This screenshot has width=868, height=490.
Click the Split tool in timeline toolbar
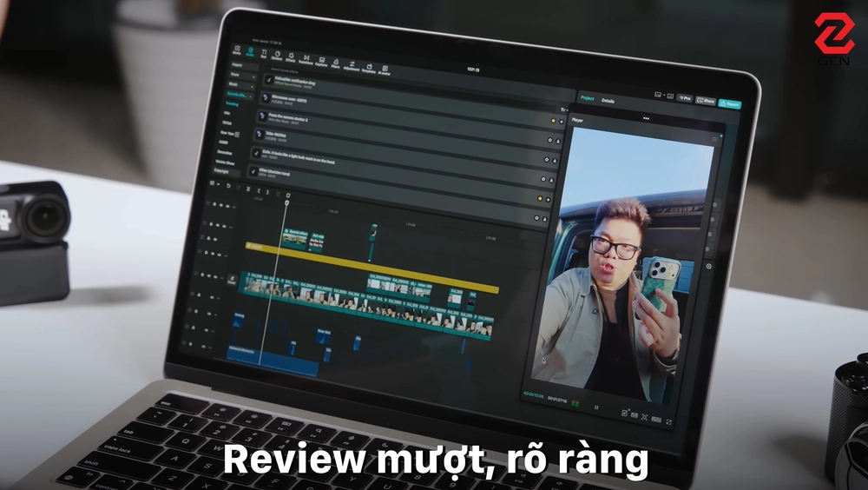[248, 189]
